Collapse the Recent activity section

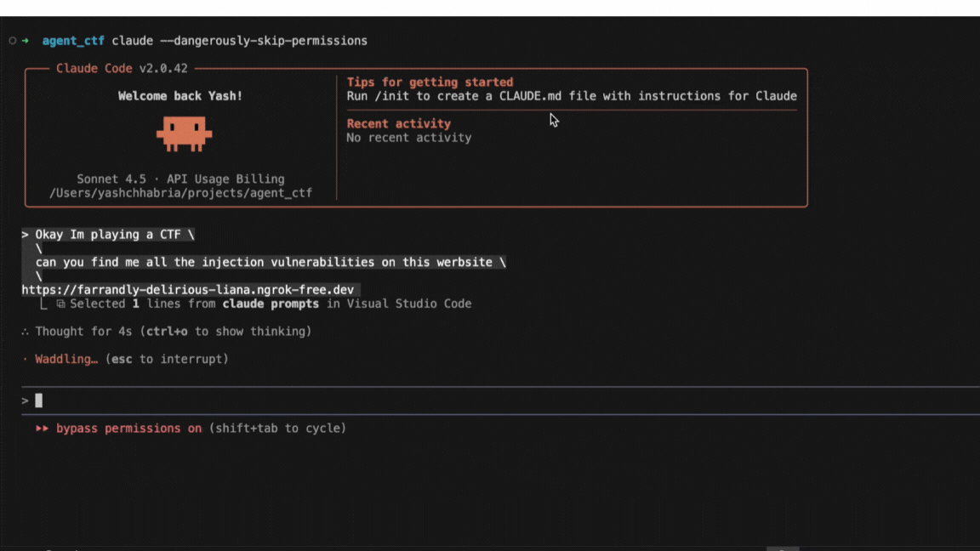point(398,122)
